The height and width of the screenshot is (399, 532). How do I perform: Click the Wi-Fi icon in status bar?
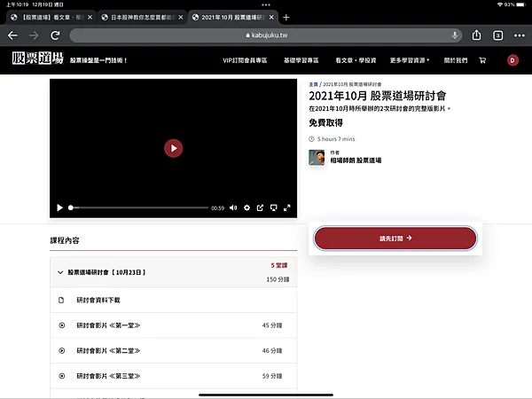tap(500, 4)
